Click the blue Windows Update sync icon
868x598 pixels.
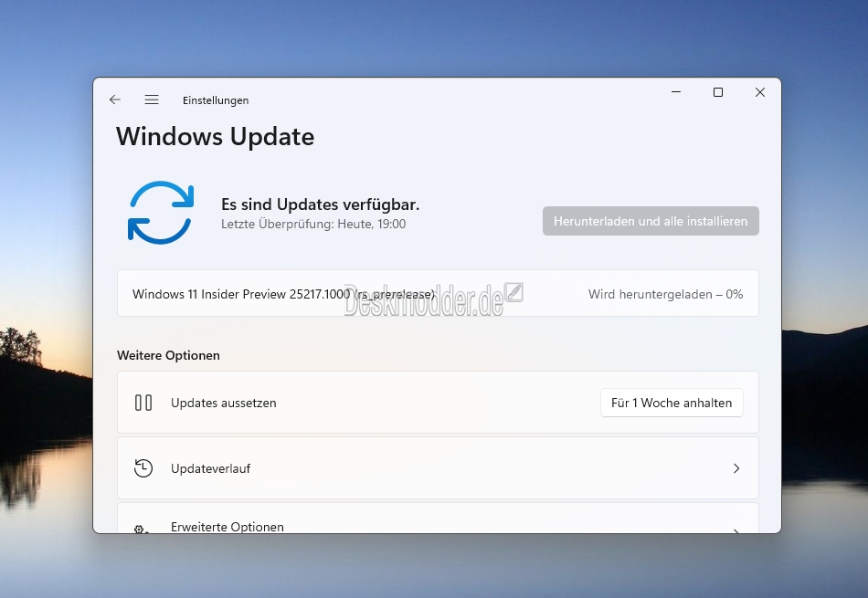161,213
